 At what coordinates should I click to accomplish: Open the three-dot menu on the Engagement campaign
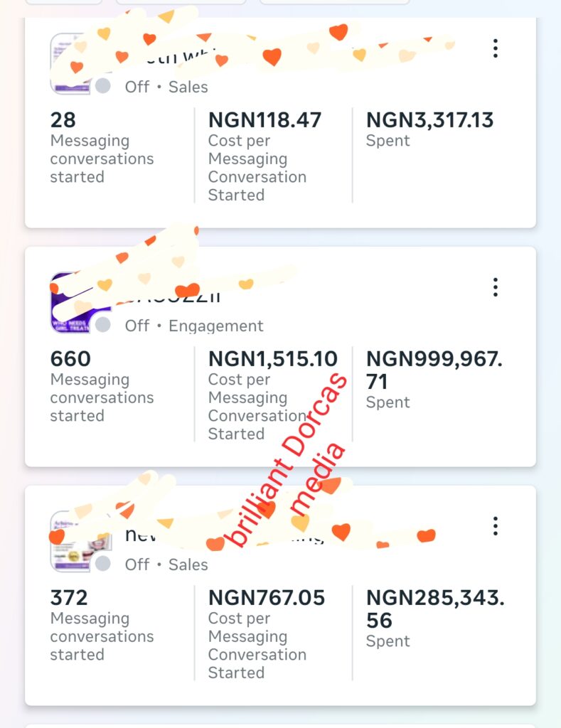pyautogui.click(x=496, y=287)
